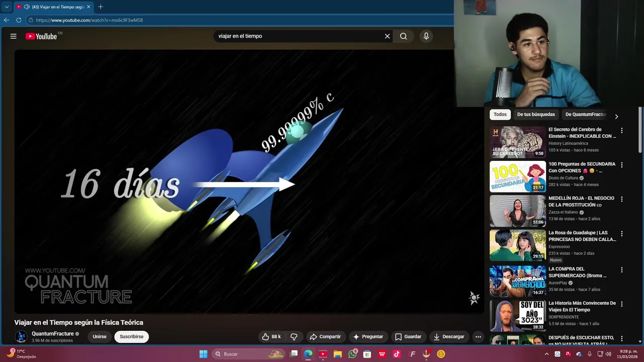Viewport: 644px width, 362px height.
Task: Open Preguntar AI ask button
Action: pyautogui.click(x=368, y=337)
